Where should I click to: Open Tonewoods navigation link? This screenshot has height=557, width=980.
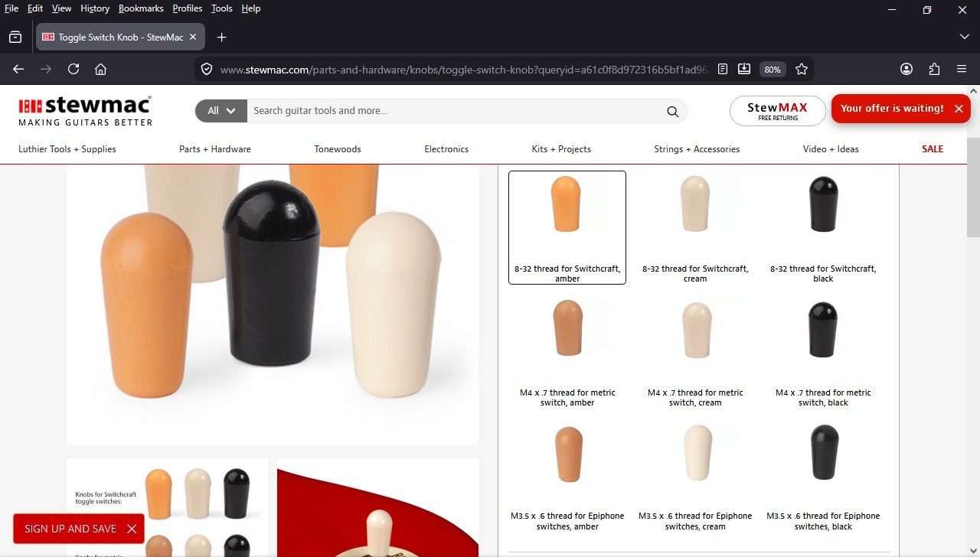click(338, 149)
